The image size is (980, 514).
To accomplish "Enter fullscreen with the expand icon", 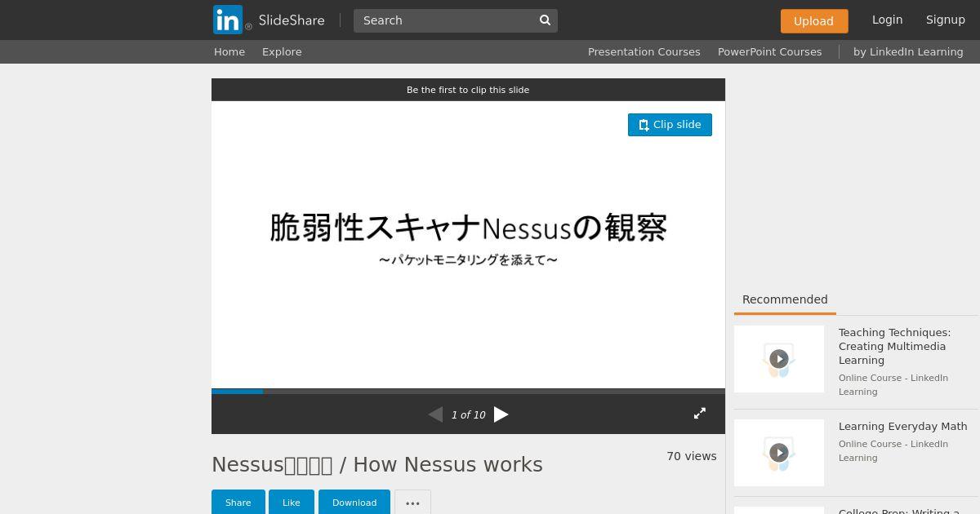I will click(x=700, y=414).
